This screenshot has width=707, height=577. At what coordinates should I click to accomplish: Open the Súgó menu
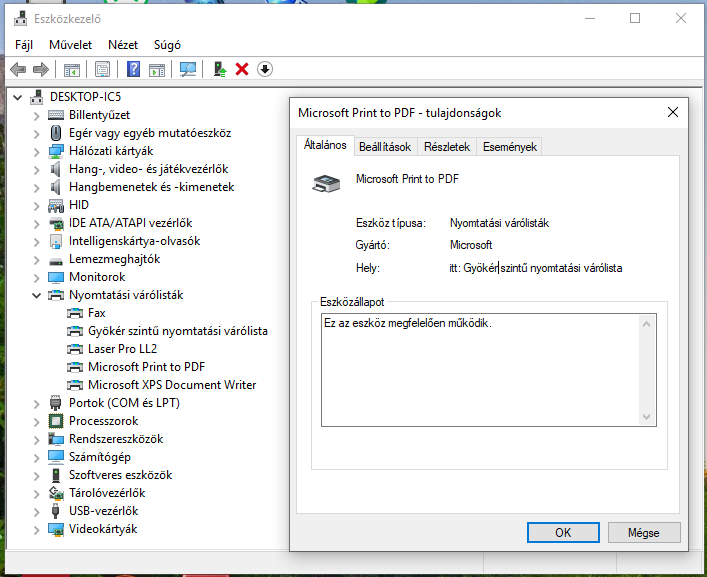167,45
